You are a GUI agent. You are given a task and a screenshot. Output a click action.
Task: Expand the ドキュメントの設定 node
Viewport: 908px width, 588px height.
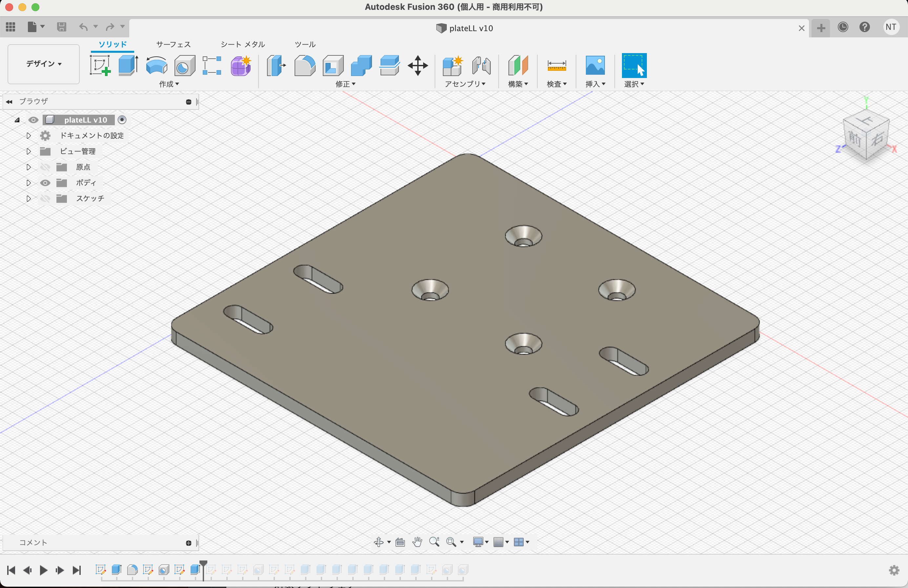pos(29,136)
